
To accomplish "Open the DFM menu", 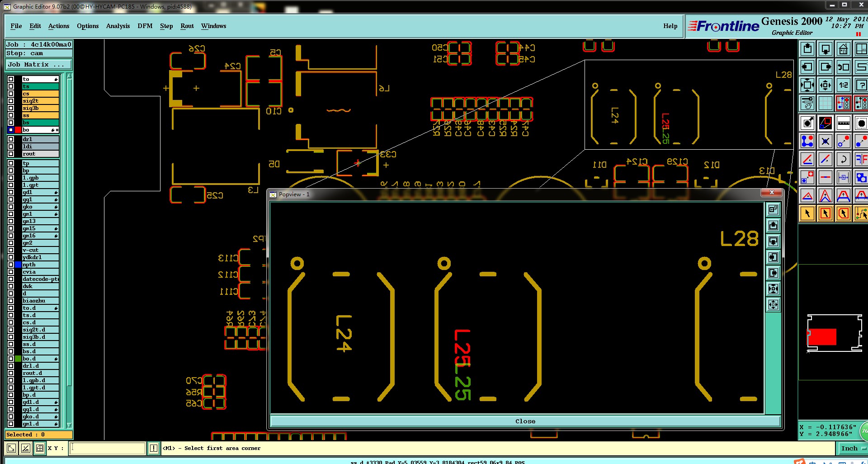I will click(145, 26).
